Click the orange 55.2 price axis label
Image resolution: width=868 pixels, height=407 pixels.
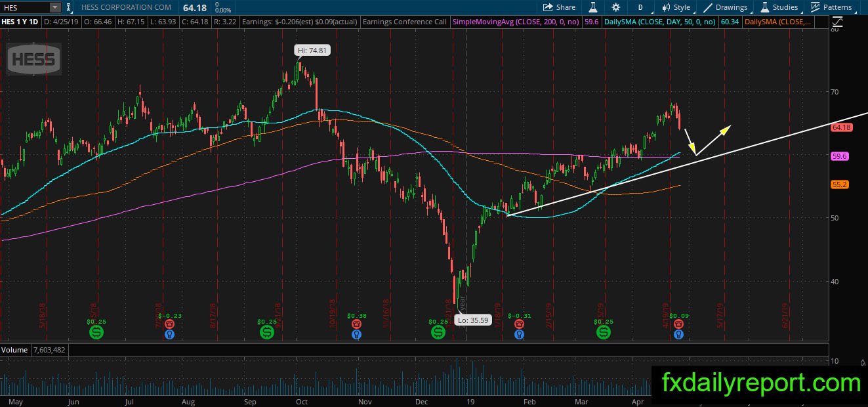[840, 184]
